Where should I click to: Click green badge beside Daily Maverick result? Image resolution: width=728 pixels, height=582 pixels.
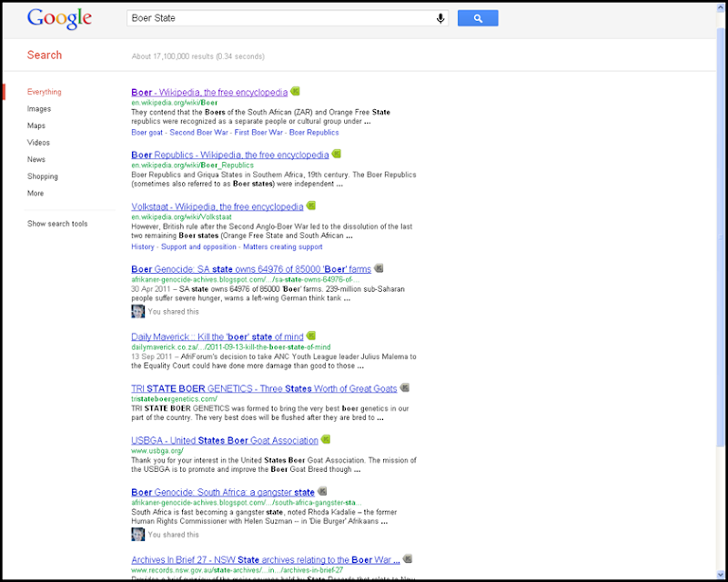tap(311, 336)
